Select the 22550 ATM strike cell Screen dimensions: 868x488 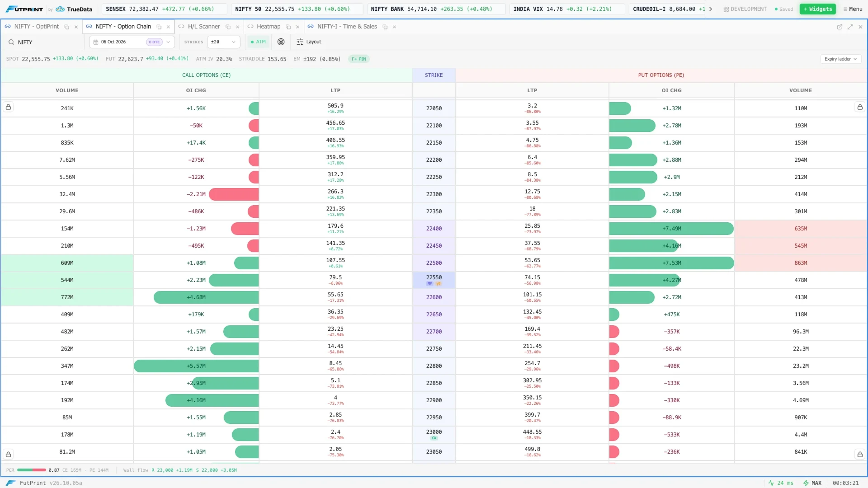coord(434,280)
